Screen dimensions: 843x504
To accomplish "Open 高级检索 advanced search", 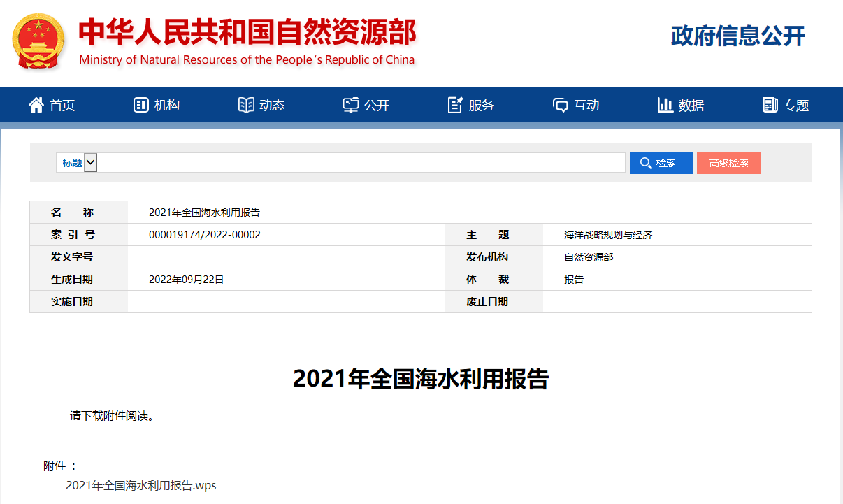I will pos(728,163).
